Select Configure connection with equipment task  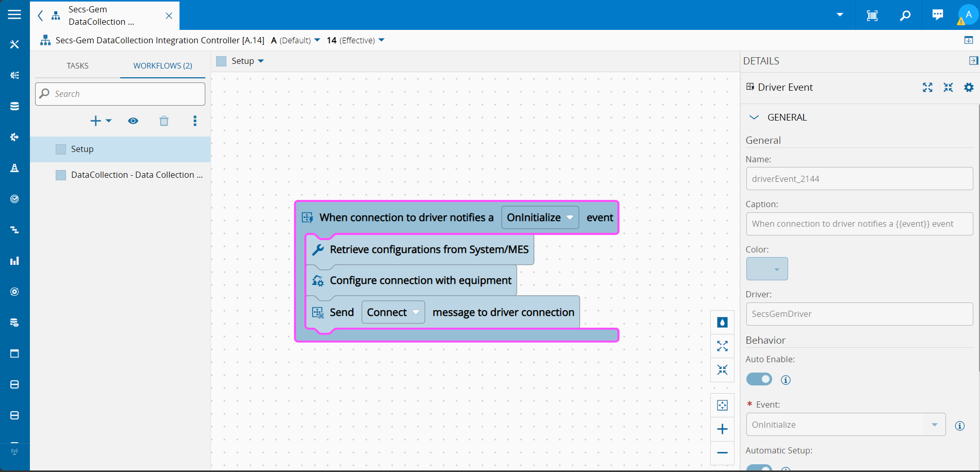pyautogui.click(x=412, y=281)
